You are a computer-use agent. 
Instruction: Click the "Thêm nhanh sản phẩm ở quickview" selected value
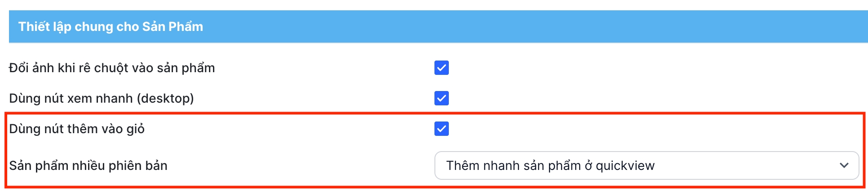(550, 165)
